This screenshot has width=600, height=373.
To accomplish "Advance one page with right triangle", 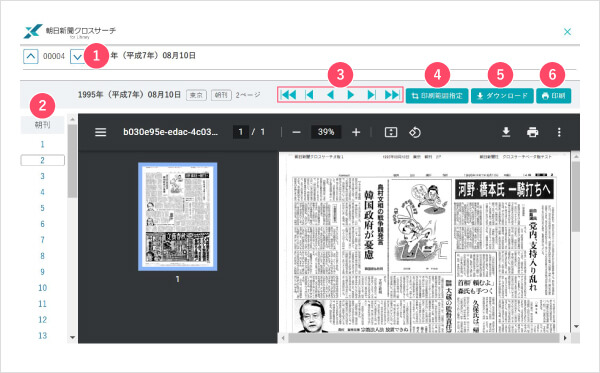I will [351, 94].
